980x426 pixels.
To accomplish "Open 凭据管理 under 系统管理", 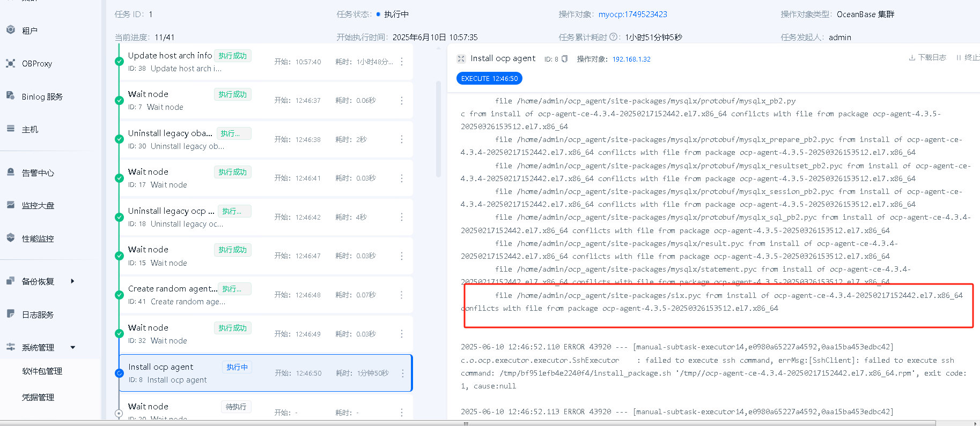I will [x=38, y=397].
